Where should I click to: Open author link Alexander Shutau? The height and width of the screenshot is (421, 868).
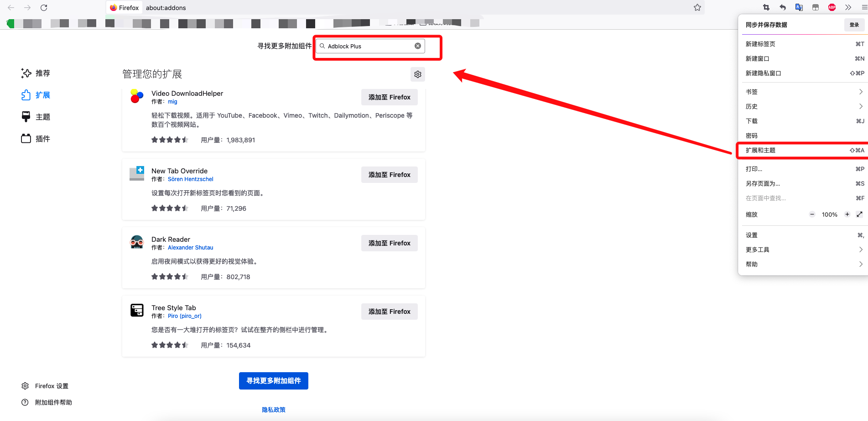[191, 248]
